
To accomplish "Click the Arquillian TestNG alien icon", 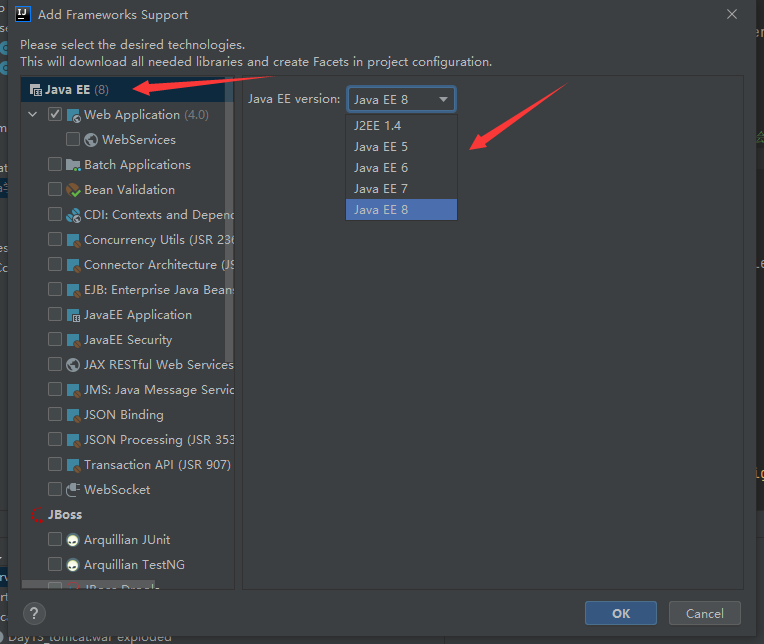I will pos(73,565).
